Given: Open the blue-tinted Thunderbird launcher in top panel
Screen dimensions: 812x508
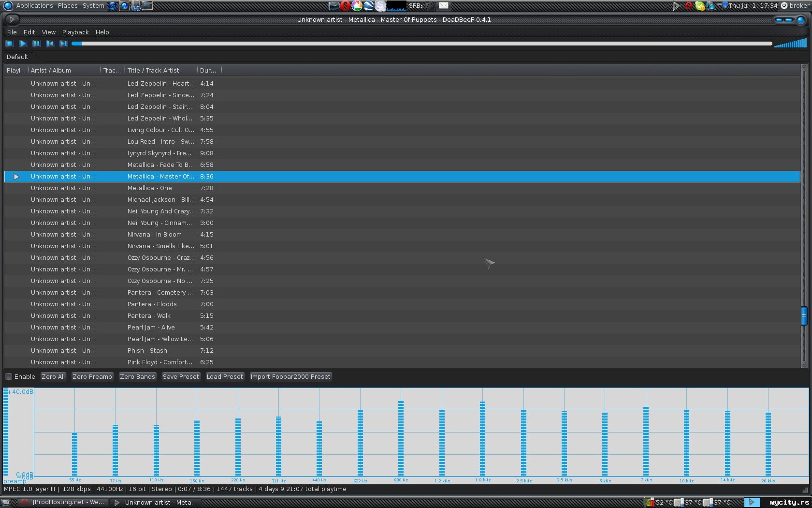Looking at the screenshot, I should point(333,6).
